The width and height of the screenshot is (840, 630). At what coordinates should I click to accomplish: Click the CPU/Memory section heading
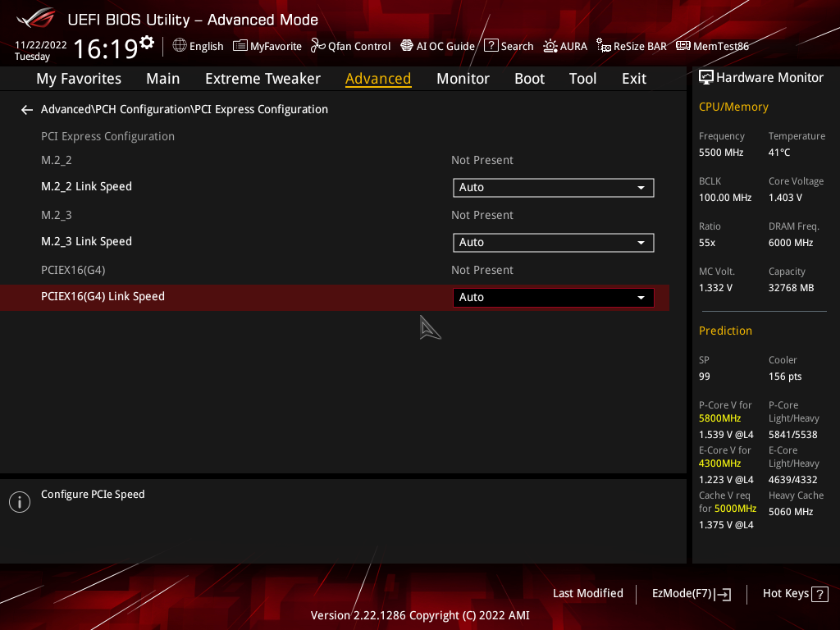[733, 107]
